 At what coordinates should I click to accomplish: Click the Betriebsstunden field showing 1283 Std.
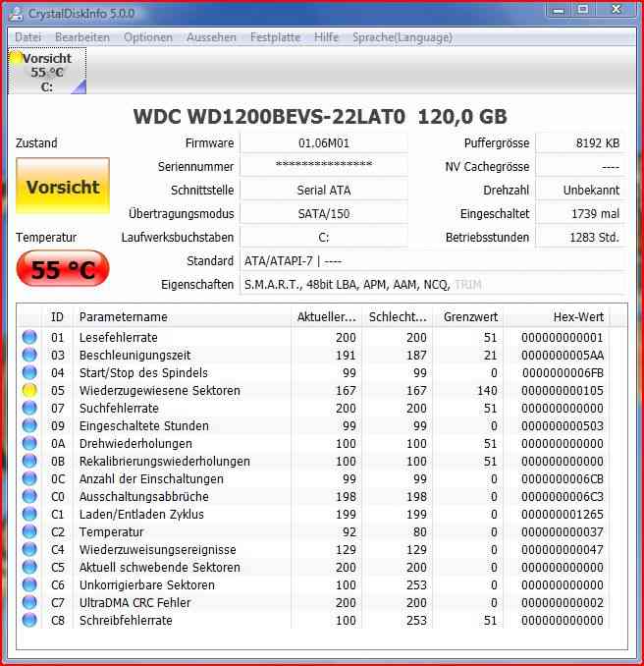click(580, 237)
